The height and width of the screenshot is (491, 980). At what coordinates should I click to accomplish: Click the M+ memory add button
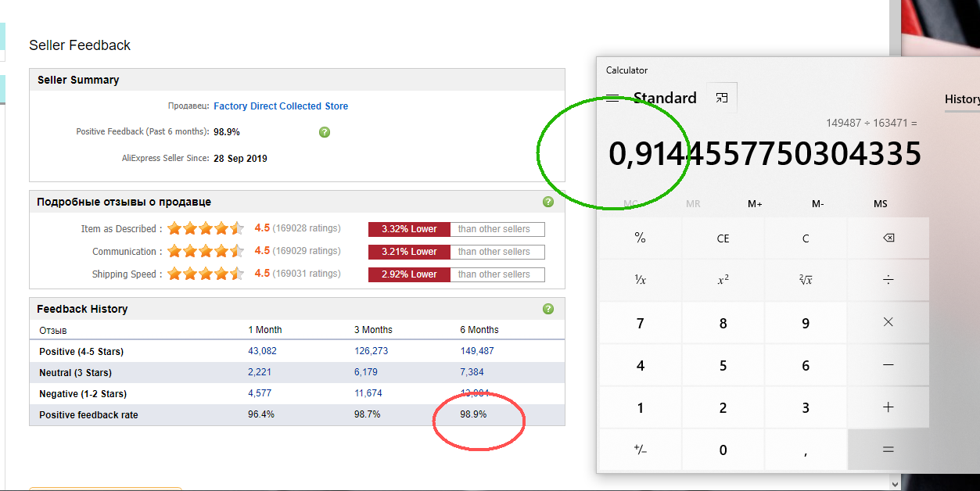755,204
